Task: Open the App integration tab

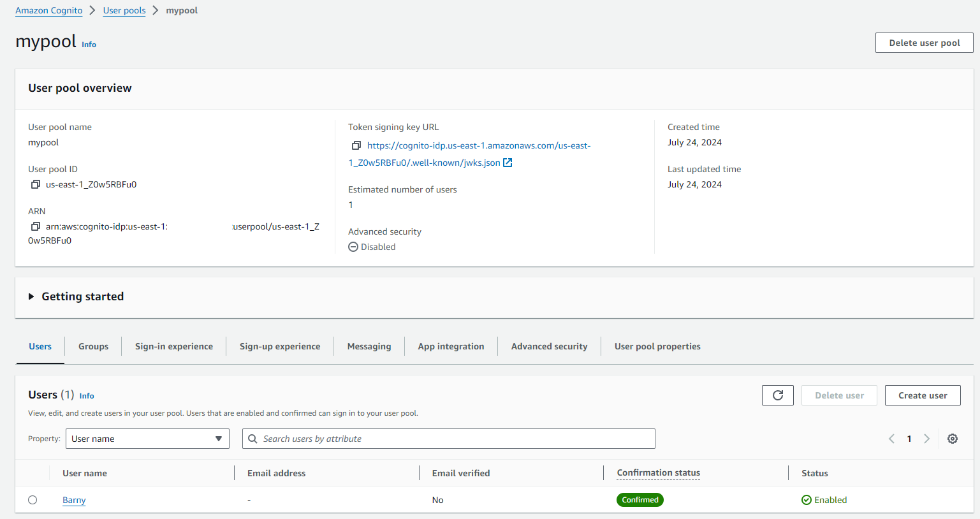Action: click(451, 346)
